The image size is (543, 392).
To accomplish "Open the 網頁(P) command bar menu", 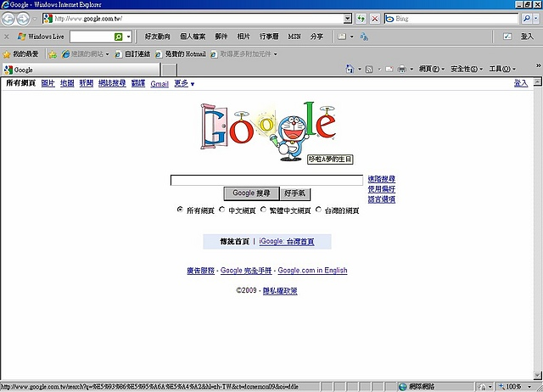I will coord(432,69).
